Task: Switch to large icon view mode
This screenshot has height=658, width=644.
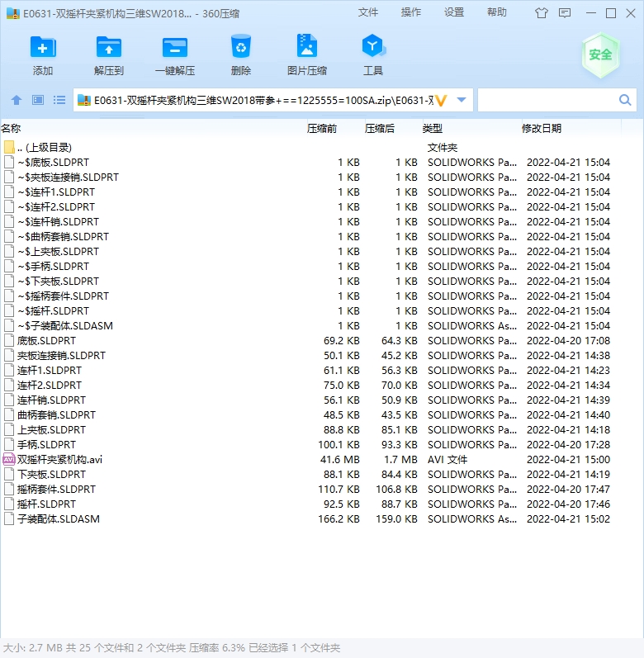Action: 38,100
